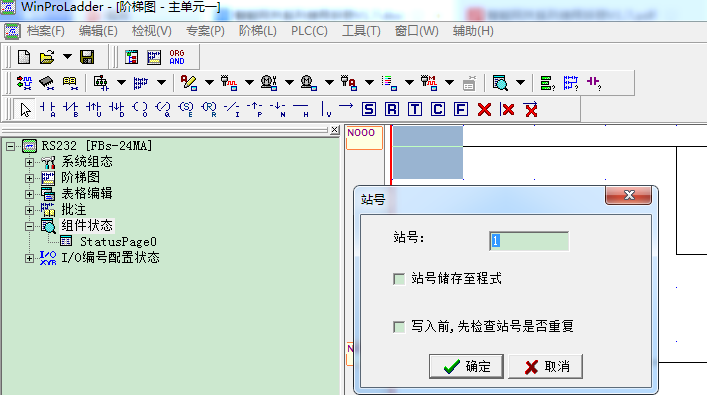Expand the I/O编号配置状态 tree node
707x395 pixels.
(x=29, y=258)
